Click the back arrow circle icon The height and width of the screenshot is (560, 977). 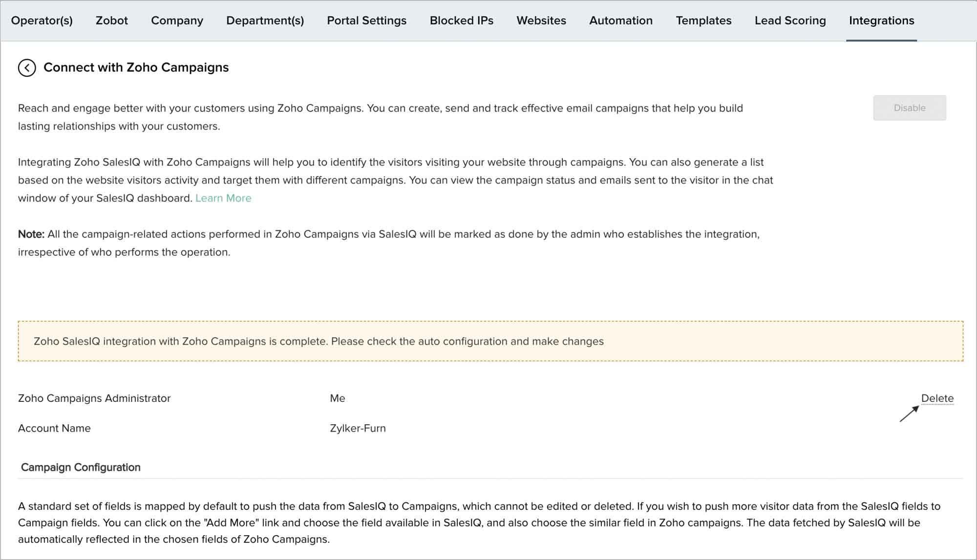pos(27,68)
